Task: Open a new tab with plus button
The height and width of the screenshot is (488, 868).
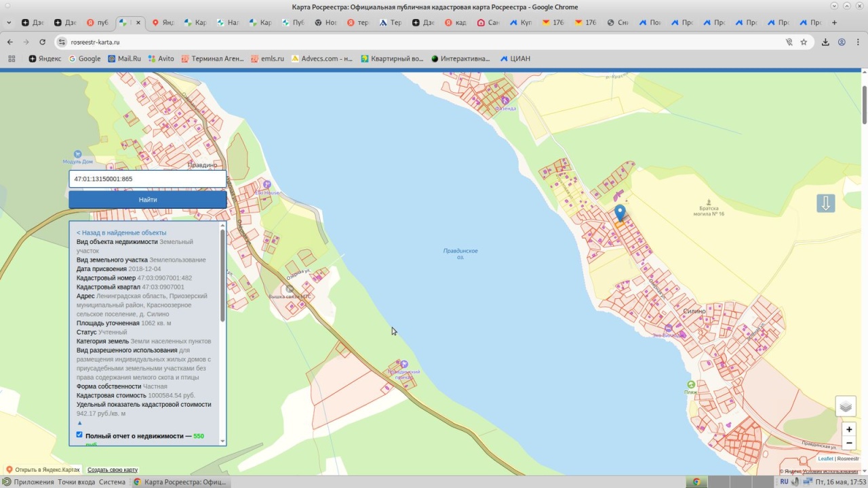Action: (x=834, y=22)
